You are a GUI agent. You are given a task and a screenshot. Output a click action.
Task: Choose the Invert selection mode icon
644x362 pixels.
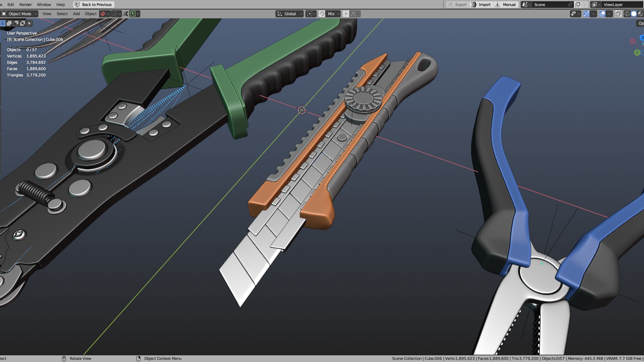22,23
